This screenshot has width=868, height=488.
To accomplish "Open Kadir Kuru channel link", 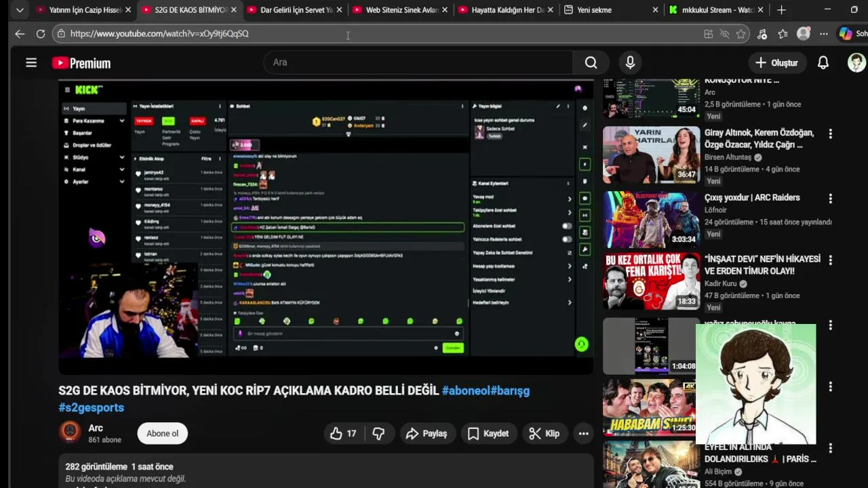I will coord(720,283).
